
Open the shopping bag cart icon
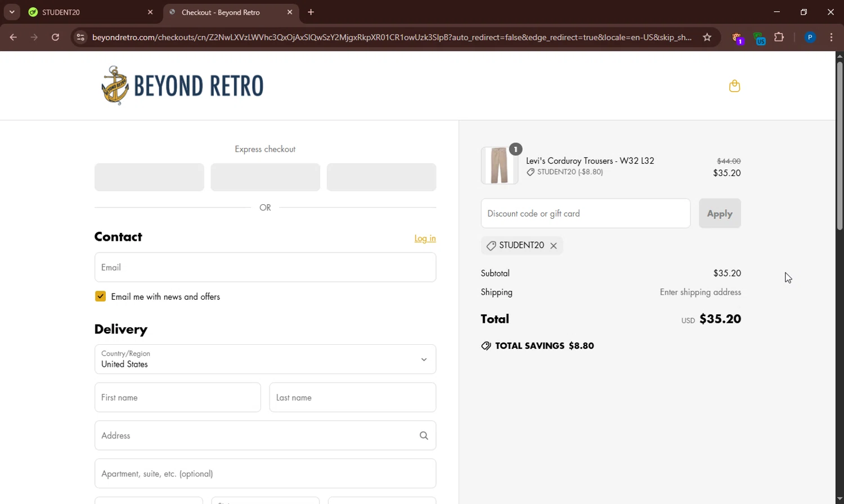[x=734, y=85]
